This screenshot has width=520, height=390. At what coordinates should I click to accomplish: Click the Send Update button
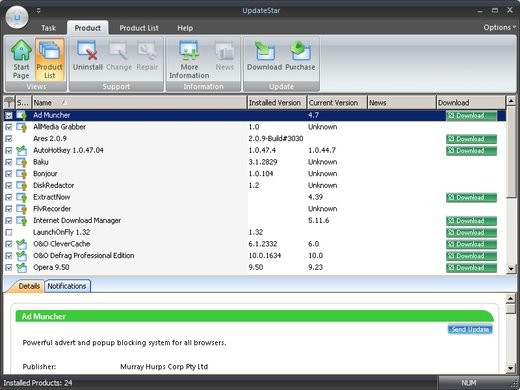pyautogui.click(x=470, y=329)
